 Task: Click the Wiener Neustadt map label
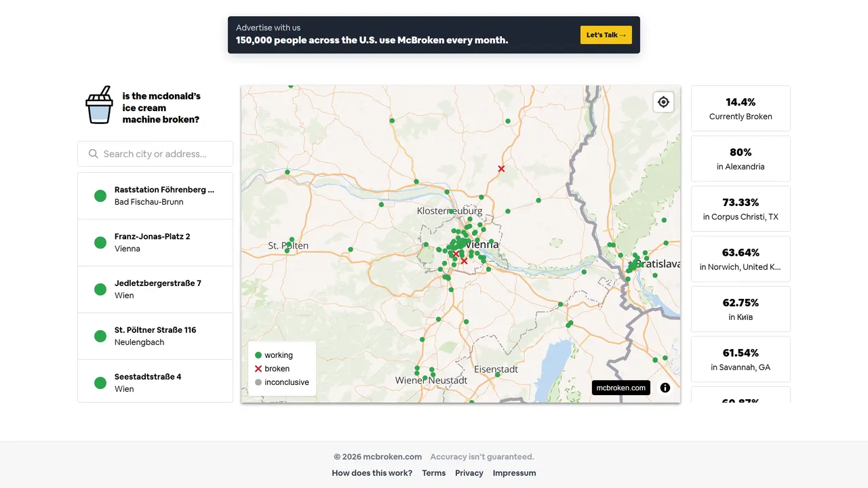pos(431,380)
